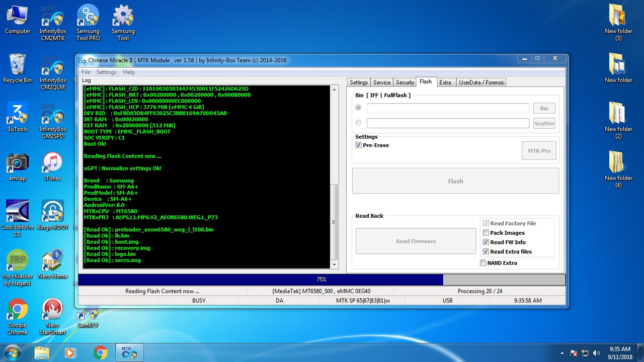
Task: Launch InfinityBox CM2QLM shortcut
Action: pos(53,73)
